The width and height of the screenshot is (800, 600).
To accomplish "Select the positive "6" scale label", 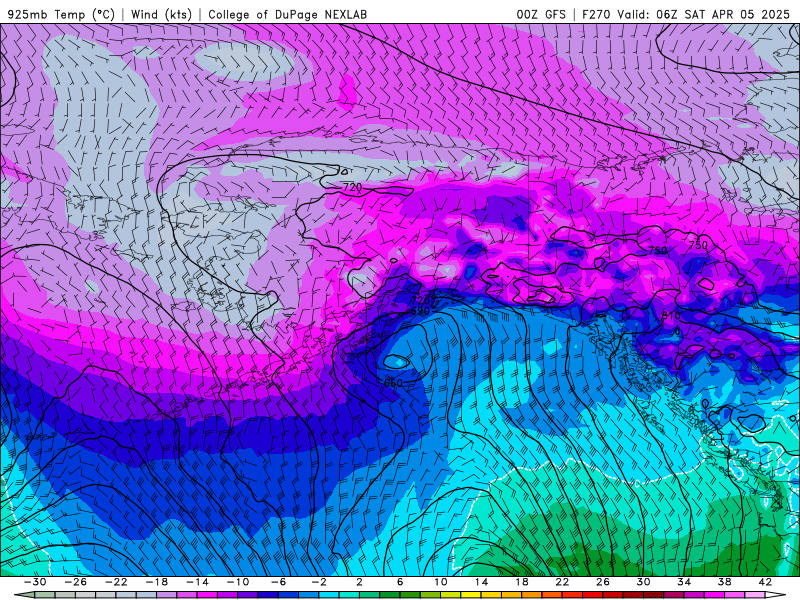I will 400,582.
